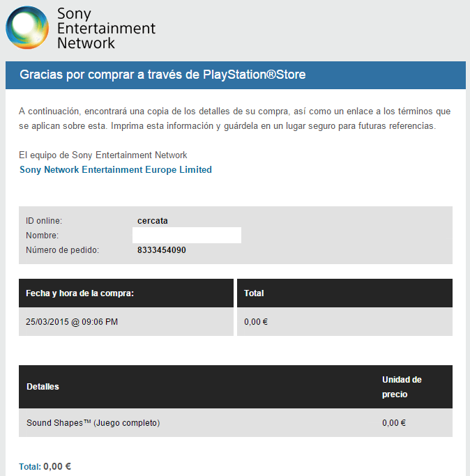Viewport: 470px width, 476px height.
Task: Click the final "Total: 0,00 €" summary line
Action: pos(45,466)
